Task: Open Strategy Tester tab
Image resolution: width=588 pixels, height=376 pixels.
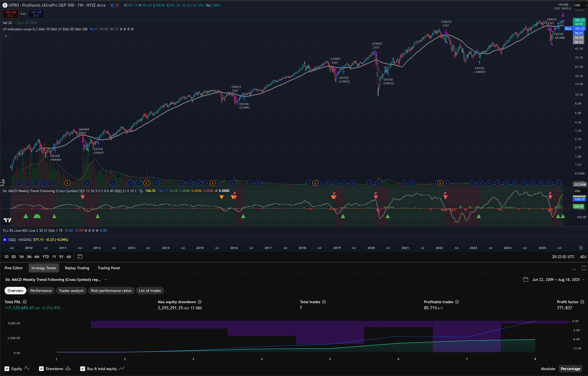Action: click(44, 268)
